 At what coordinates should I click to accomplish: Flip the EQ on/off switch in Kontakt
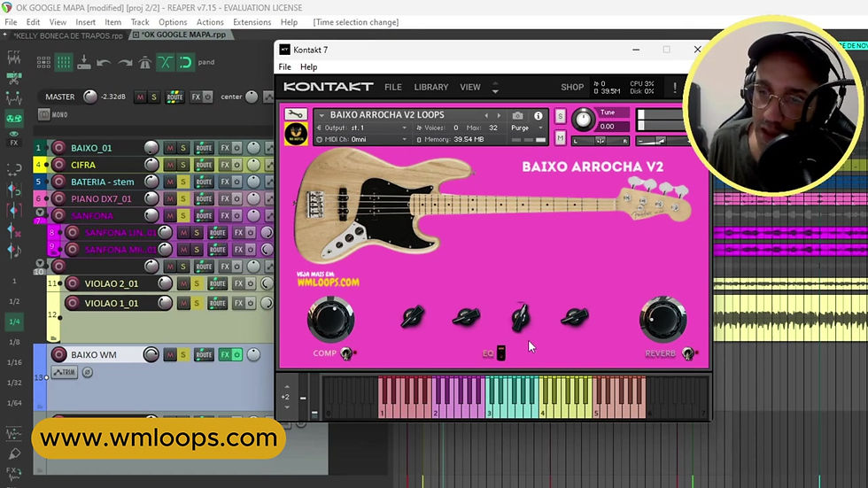click(501, 353)
